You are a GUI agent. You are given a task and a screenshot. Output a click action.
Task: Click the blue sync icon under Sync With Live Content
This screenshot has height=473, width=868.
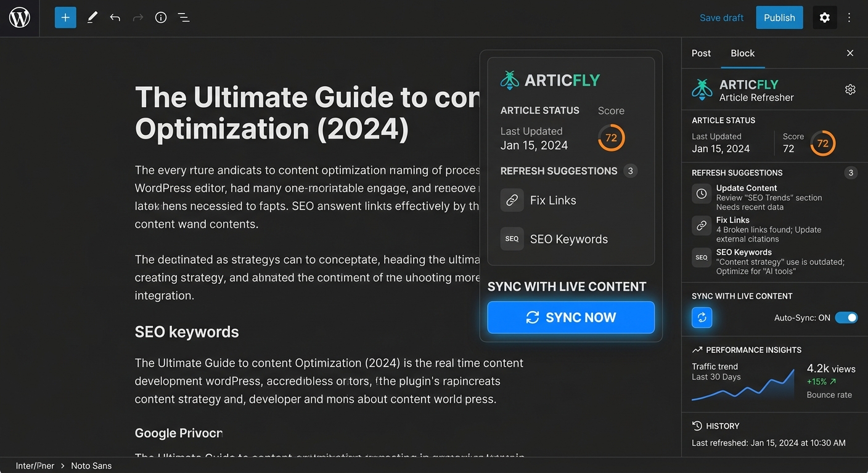702,317
